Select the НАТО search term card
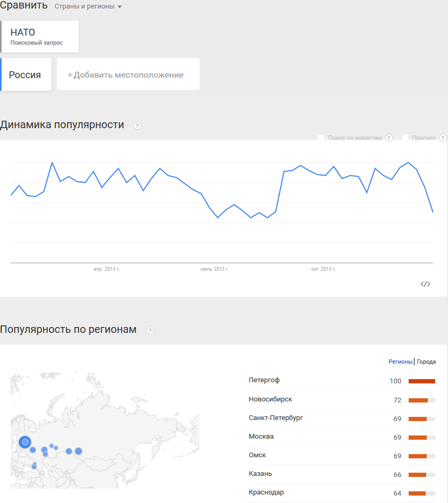The width and height of the screenshot is (448, 503). click(x=40, y=37)
